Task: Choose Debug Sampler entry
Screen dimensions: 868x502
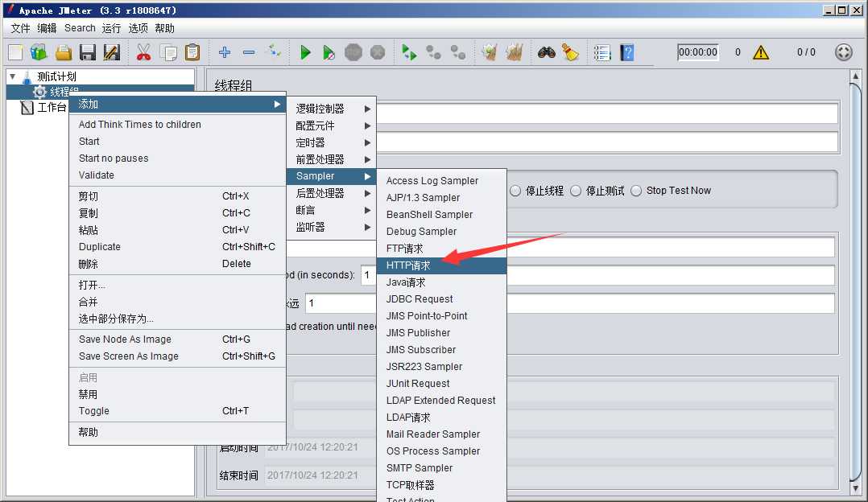Action: (442, 232)
